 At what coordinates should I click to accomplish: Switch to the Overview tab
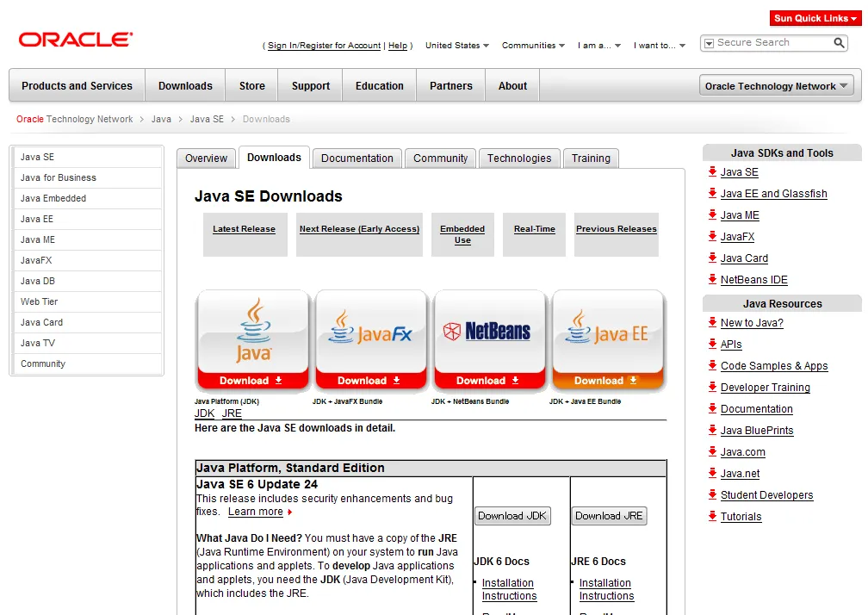click(x=206, y=158)
